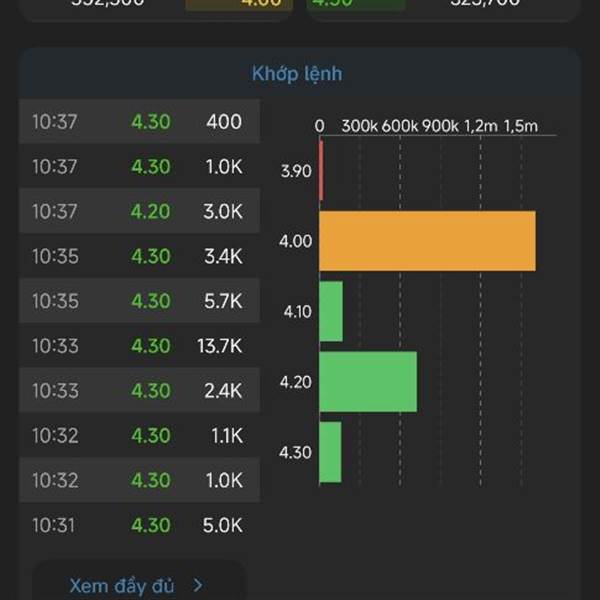Screen dimensions: 600x600
Task: Click the green 4.20 volume bar
Action: coord(367,381)
